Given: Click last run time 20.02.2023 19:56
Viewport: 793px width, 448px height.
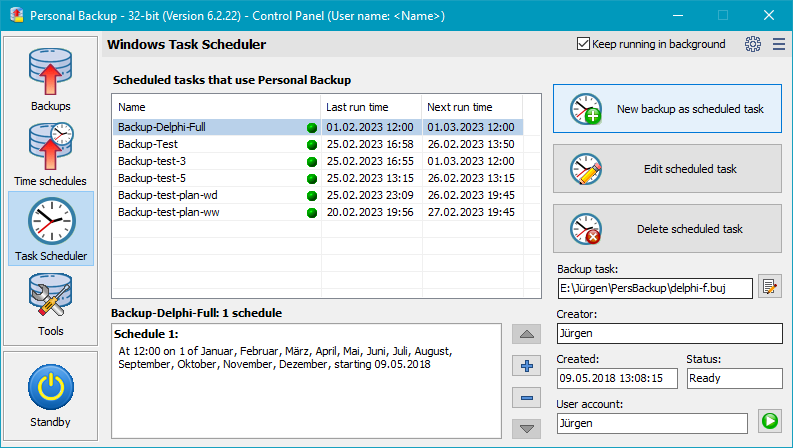Looking at the screenshot, I should (x=370, y=212).
